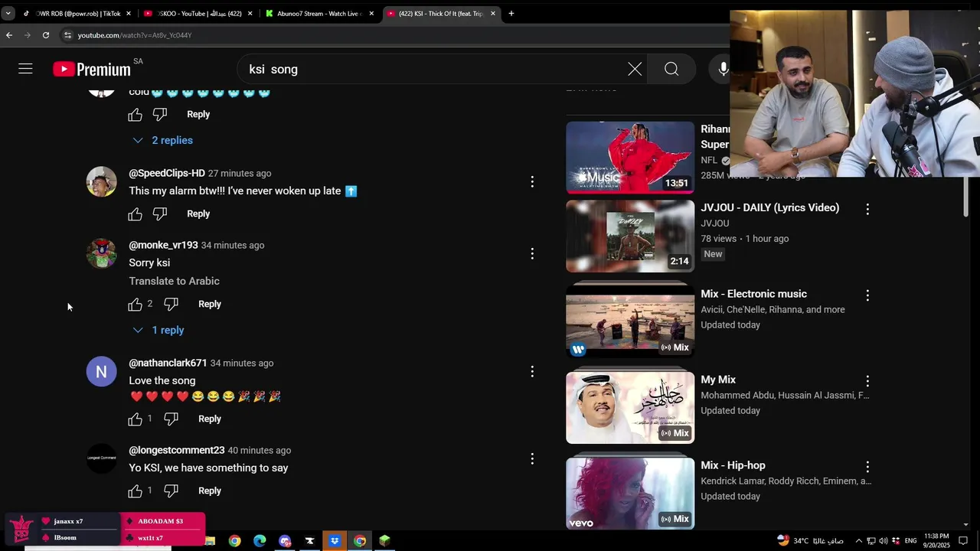
Task: Open Dropbox from the taskbar
Action: [x=335, y=541]
